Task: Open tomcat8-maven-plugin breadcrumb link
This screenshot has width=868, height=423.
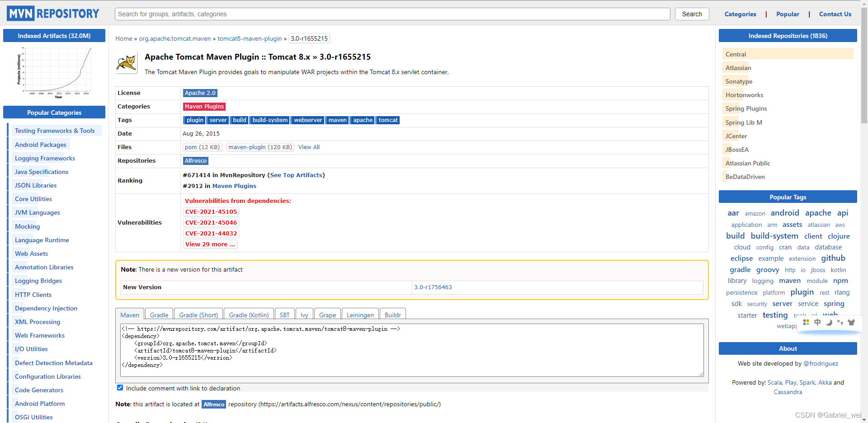Action: (x=250, y=38)
